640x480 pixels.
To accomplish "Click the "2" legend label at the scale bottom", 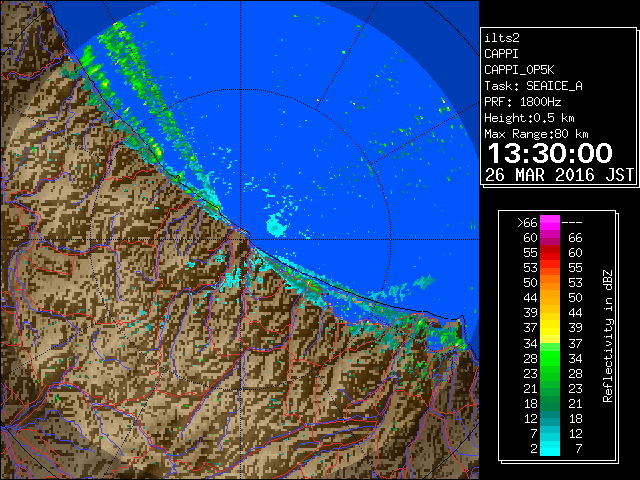I will point(534,449).
